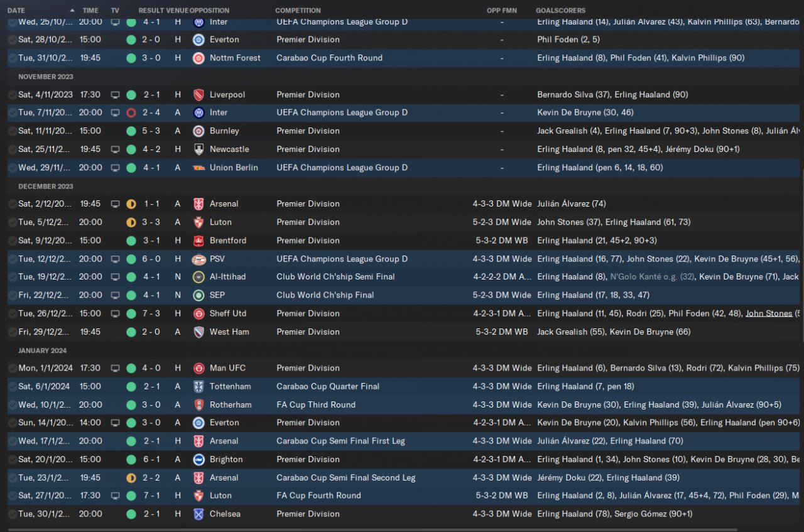
Task: Sort by the VENUE column header
Action: point(177,11)
